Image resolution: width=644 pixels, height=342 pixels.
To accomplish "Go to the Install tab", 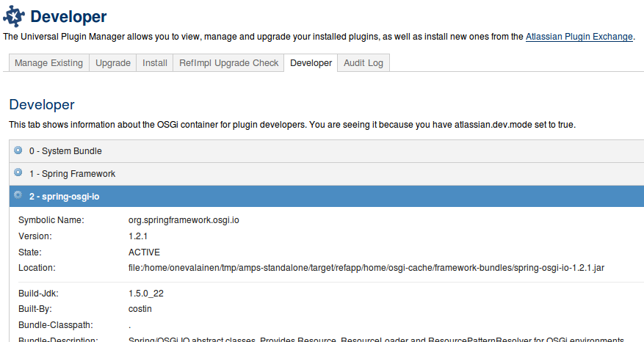I will pos(155,63).
